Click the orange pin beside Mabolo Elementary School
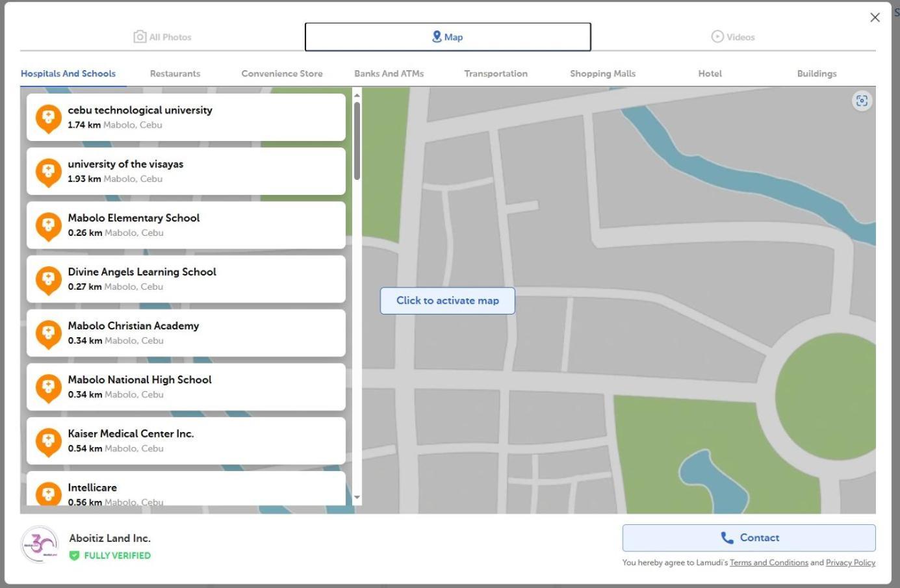Screen dimensions: 900x588 48,226
